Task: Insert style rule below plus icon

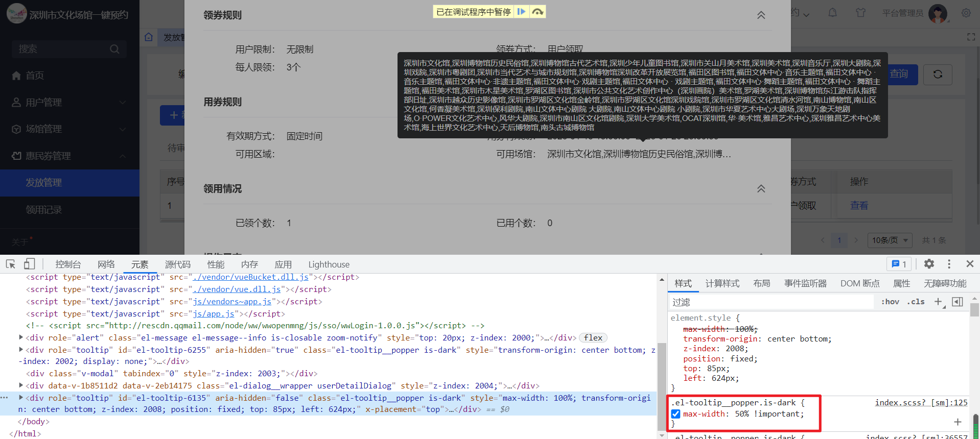Action: point(958,422)
